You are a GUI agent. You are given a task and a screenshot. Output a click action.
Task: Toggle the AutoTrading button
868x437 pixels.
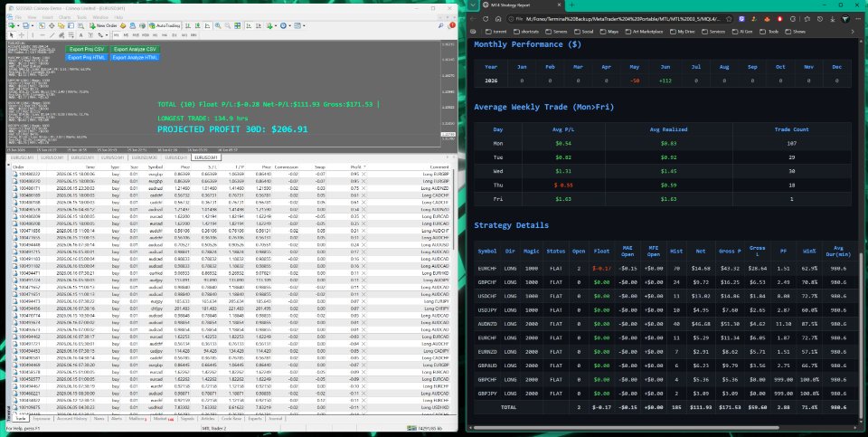165,25
